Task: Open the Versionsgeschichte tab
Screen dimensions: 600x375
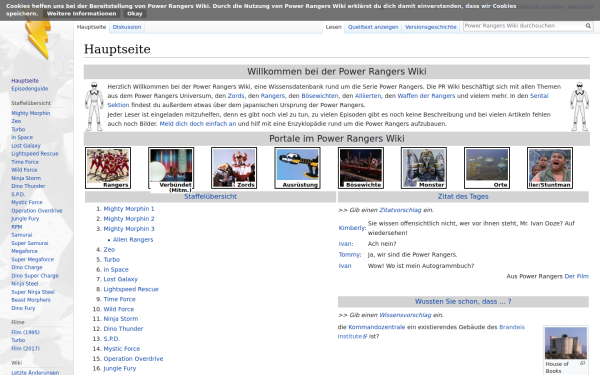Action: [430, 27]
